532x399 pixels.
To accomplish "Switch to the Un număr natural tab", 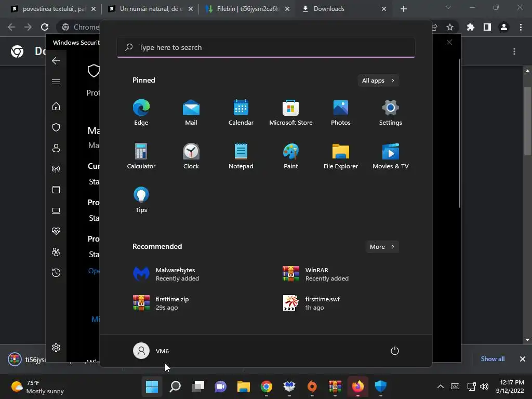I will point(150,9).
